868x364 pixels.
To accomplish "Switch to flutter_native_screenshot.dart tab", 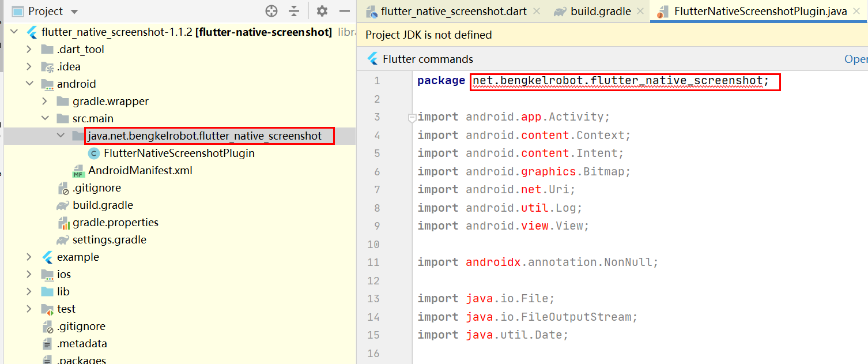I will tap(454, 12).
